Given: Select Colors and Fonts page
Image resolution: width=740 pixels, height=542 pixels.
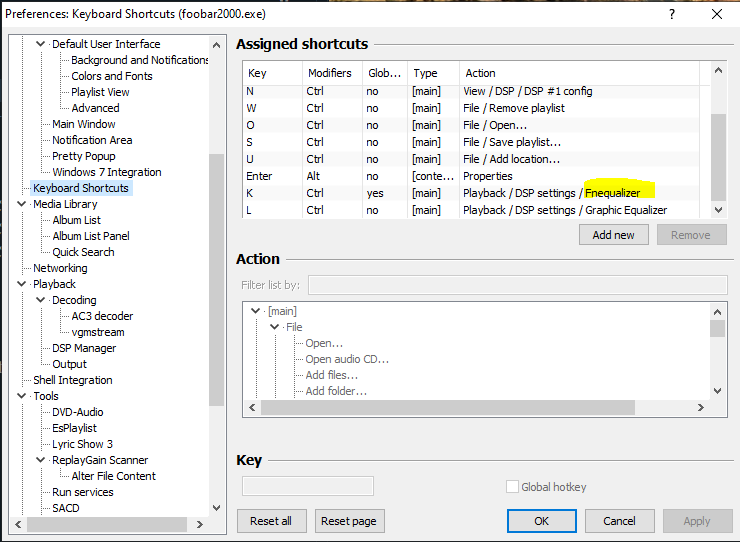Looking at the screenshot, I should click(112, 76).
